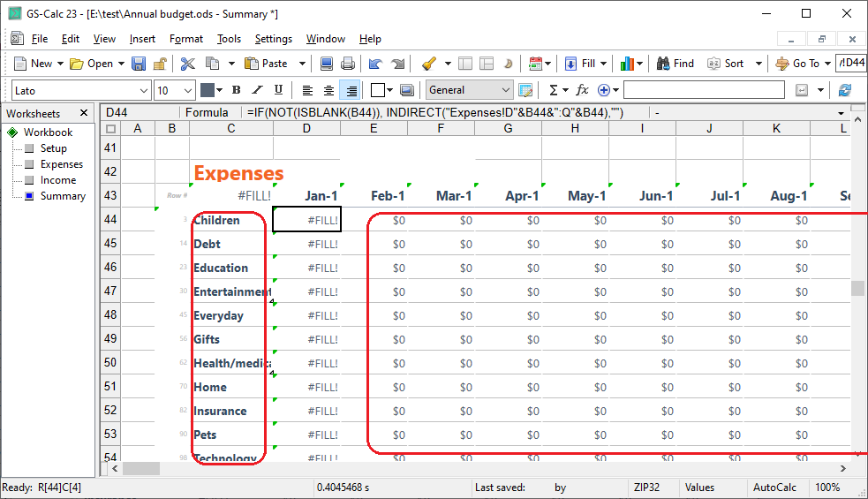Click the crescent moon icon
This screenshot has width=868, height=499.
pyautogui.click(x=509, y=64)
